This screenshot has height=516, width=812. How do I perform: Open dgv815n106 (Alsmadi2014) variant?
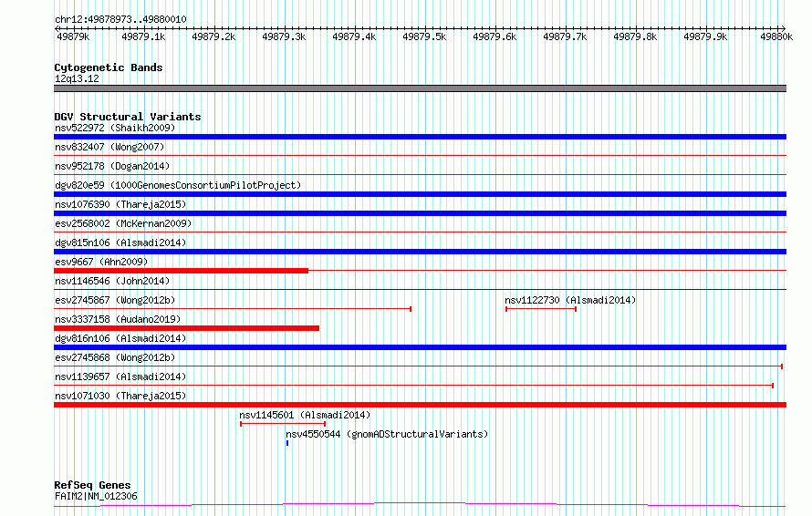[120, 243]
